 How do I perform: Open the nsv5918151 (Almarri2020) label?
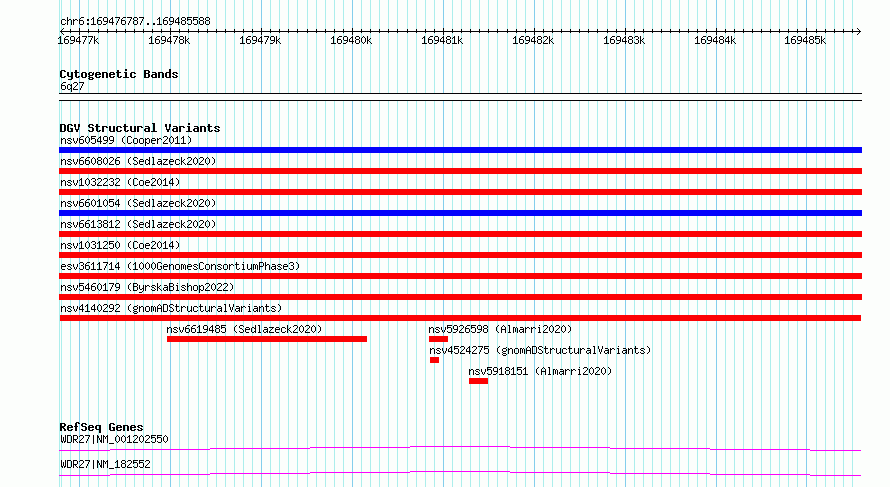pyautogui.click(x=540, y=371)
